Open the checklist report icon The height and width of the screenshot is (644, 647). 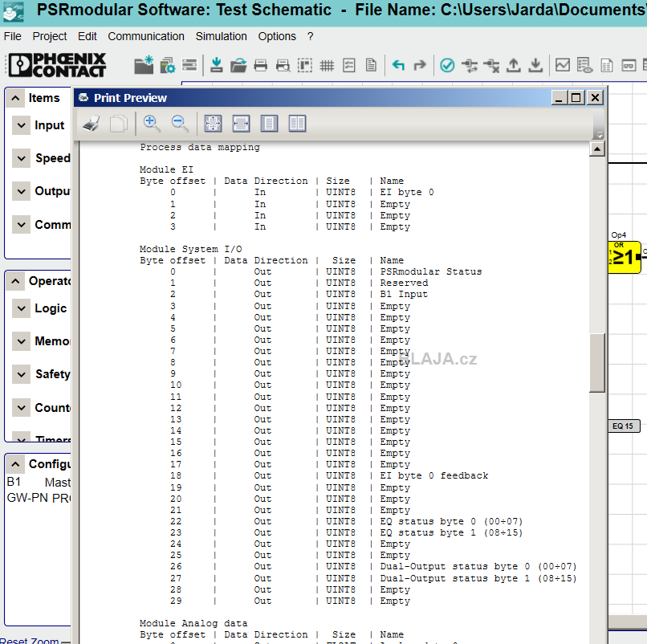click(349, 65)
